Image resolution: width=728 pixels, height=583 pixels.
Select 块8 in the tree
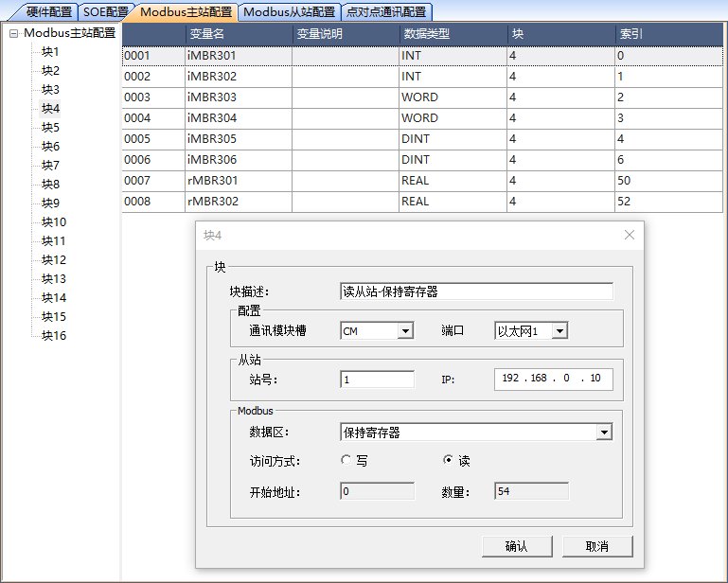pyautogui.click(x=50, y=185)
